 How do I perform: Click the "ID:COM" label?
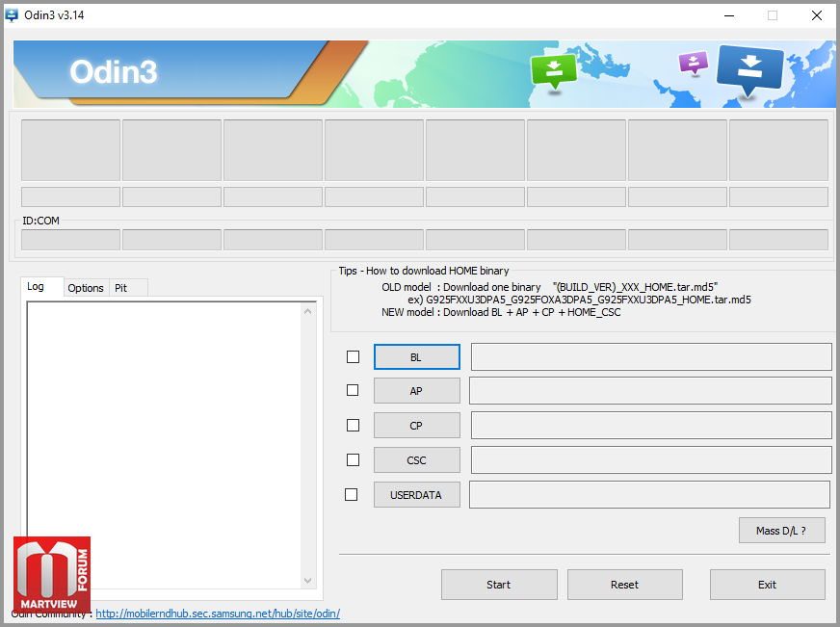(40, 221)
